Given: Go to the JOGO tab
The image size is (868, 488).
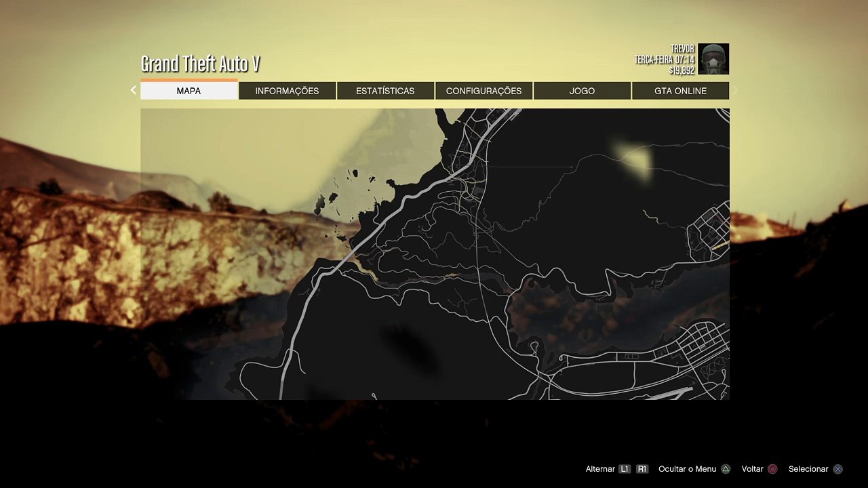Looking at the screenshot, I should (x=582, y=91).
